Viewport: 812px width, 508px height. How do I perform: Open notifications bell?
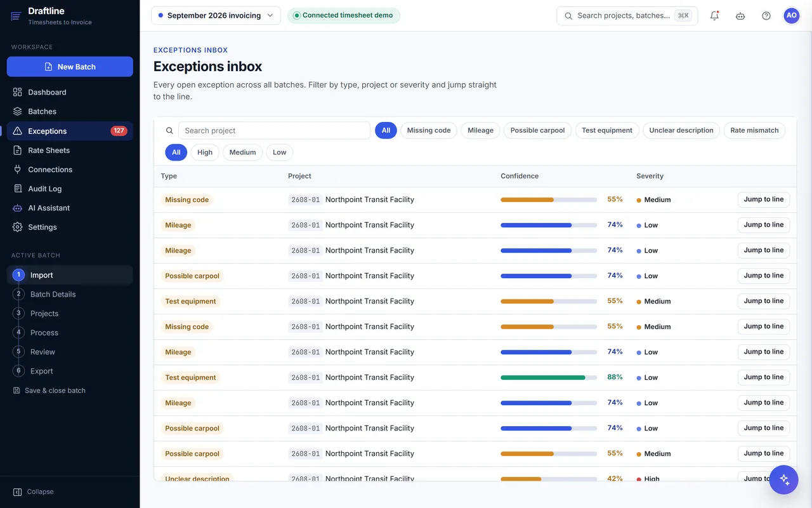coord(714,16)
